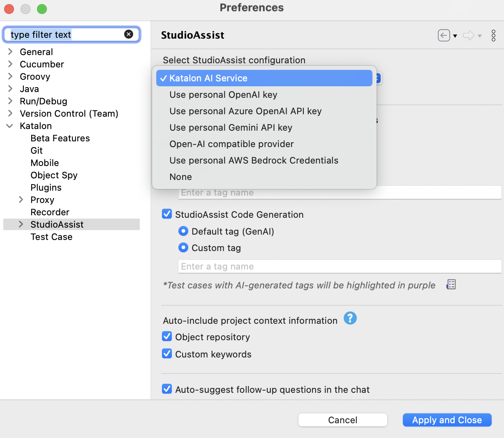
Task: Expand the General preferences tree node
Action: (10, 52)
